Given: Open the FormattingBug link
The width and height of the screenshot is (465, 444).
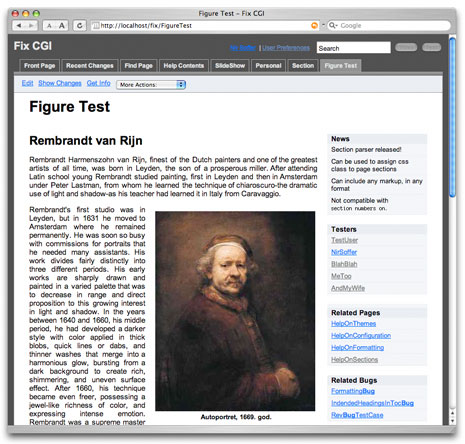Looking at the screenshot, I should (353, 391).
